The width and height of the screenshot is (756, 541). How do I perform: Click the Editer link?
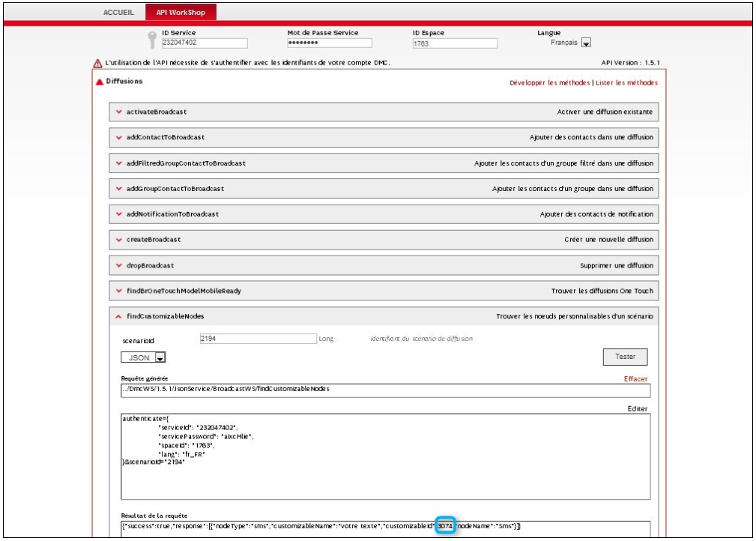(x=638, y=409)
